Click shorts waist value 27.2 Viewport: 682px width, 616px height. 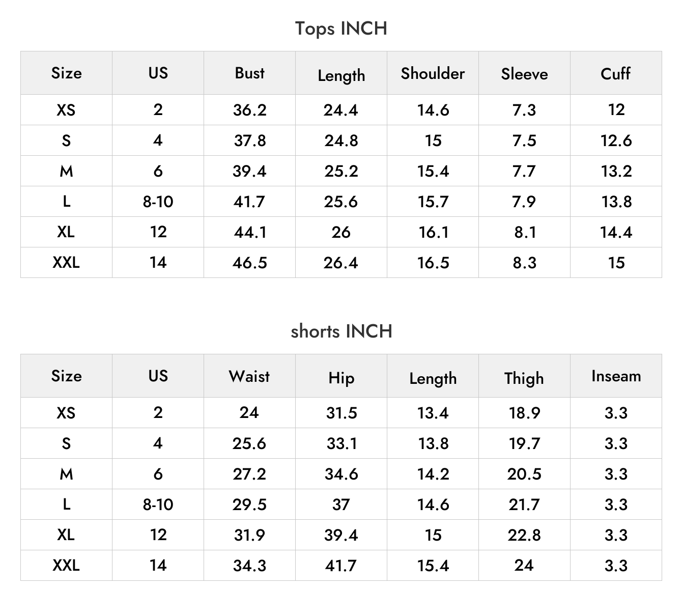pos(249,474)
